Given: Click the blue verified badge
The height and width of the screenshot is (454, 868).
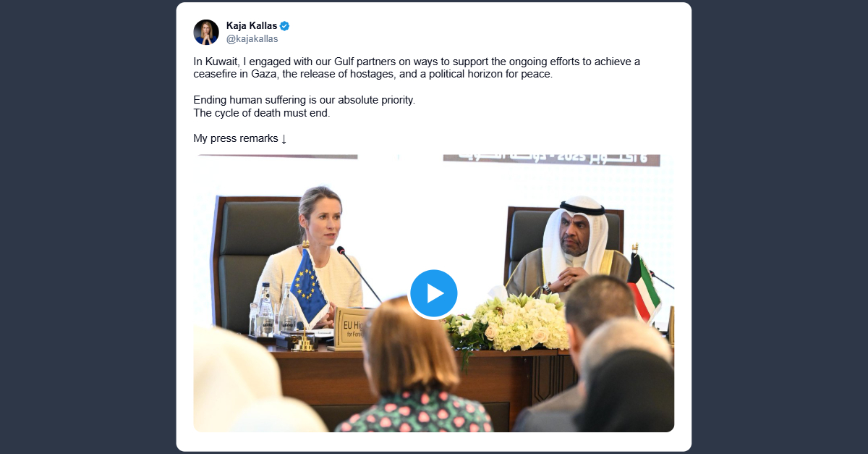Looking at the screenshot, I should pyautogui.click(x=285, y=26).
